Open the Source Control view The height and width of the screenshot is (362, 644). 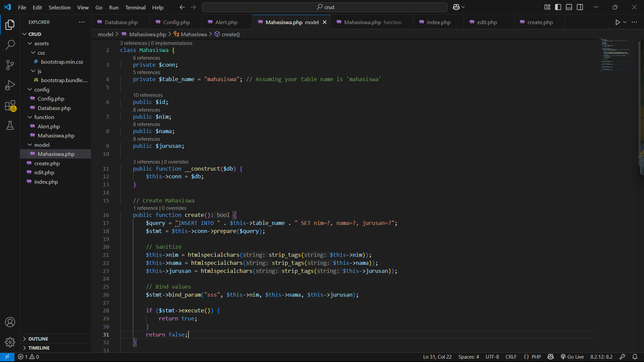tap(10, 65)
